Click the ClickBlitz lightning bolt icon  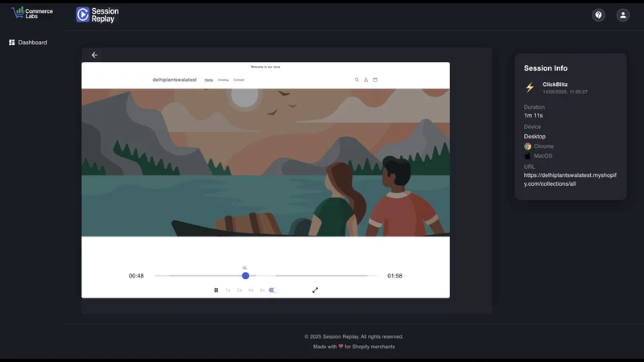[530, 88]
